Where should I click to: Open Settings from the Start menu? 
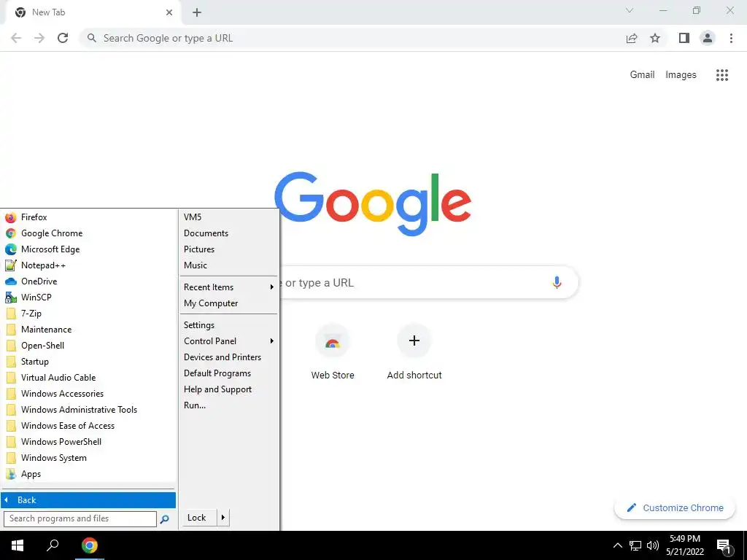click(x=228, y=325)
